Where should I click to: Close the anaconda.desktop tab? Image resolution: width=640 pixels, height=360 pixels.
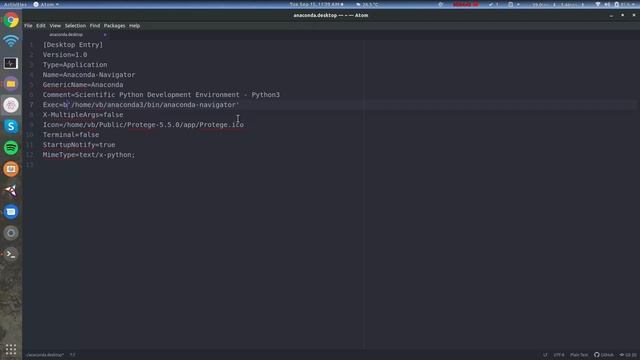[x=105, y=35]
